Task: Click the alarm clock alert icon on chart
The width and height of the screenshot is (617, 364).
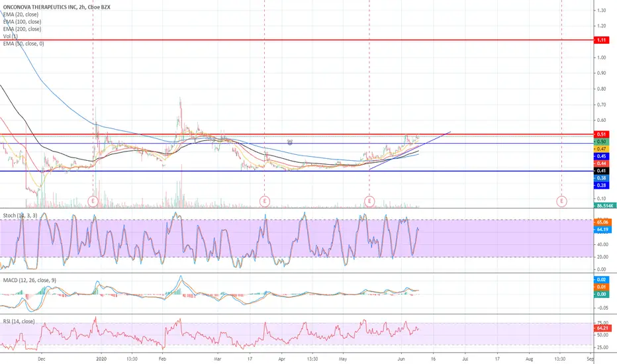Action: tap(290, 142)
